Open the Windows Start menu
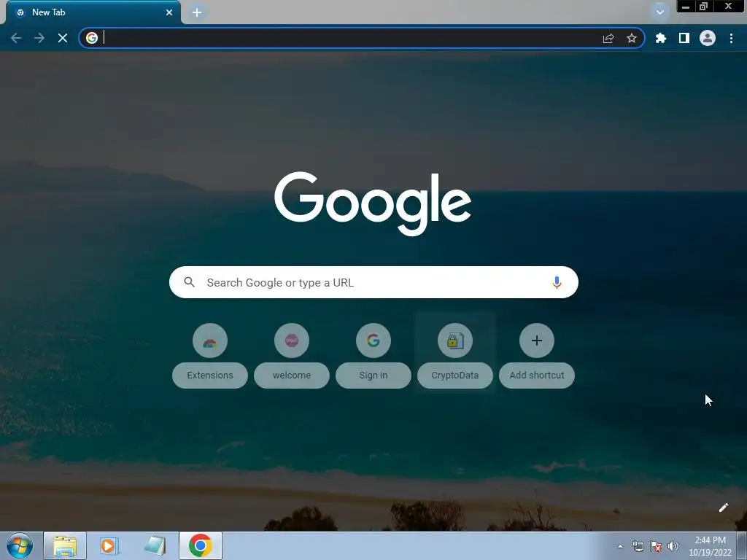The image size is (747, 560). click(x=20, y=545)
